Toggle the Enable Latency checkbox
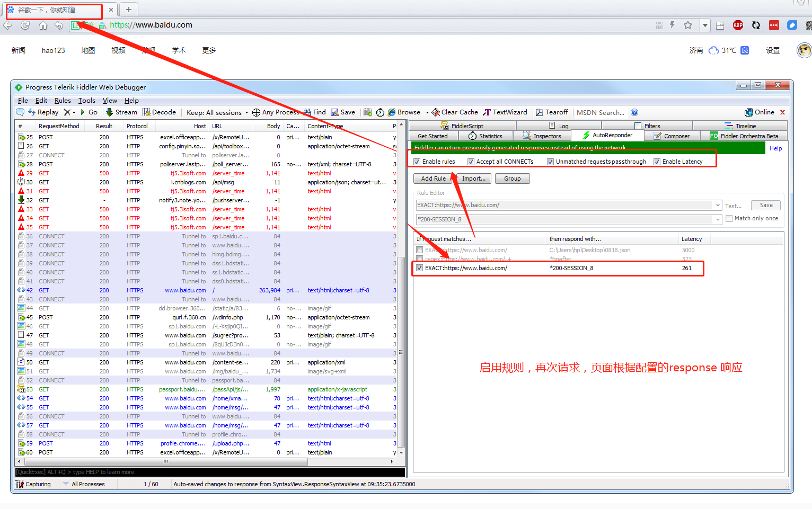812x509 pixels. click(x=657, y=162)
